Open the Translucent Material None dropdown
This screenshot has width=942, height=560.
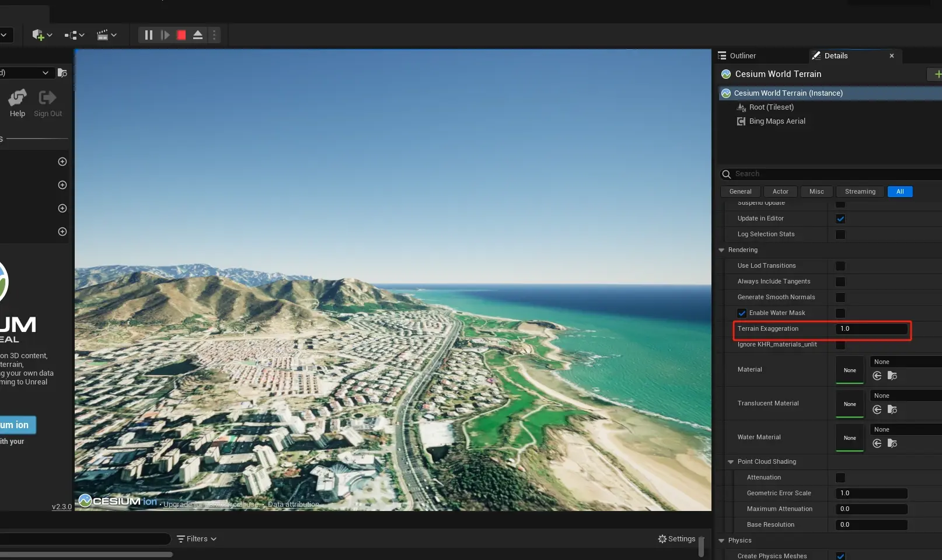click(906, 395)
